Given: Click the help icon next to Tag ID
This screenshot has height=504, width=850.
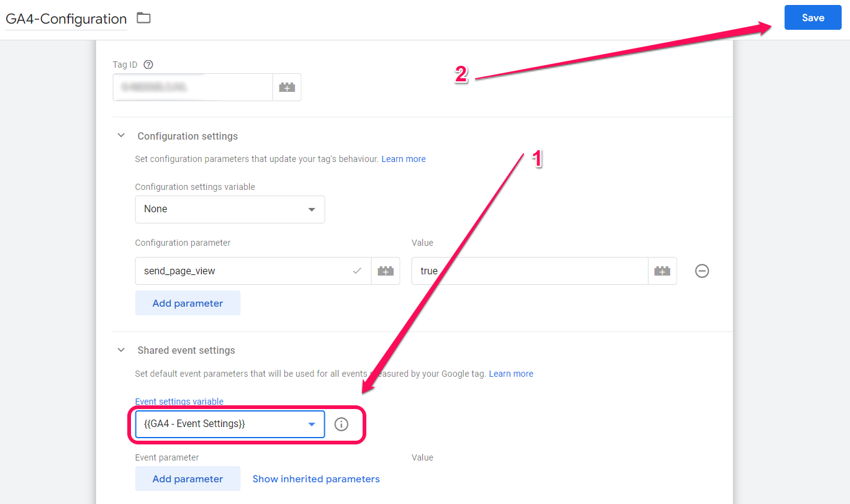Looking at the screenshot, I should [x=148, y=65].
